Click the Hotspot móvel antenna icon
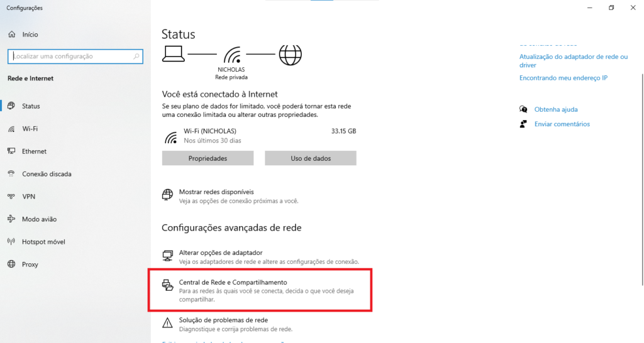 click(x=11, y=242)
